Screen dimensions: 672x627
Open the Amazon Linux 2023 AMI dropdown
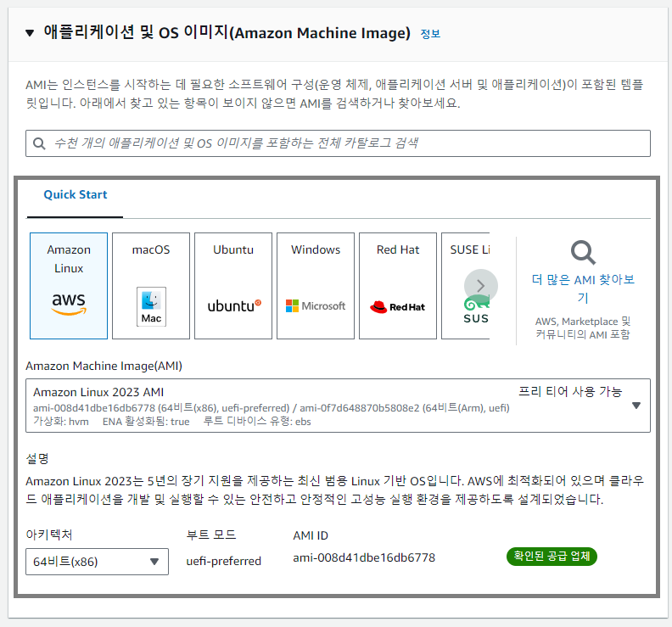(338, 406)
